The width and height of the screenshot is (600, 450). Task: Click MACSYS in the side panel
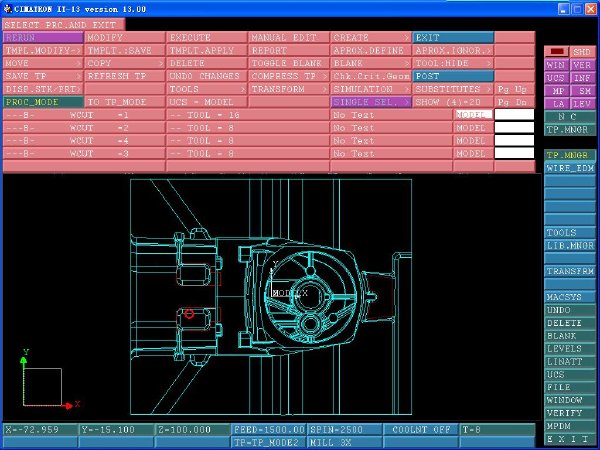coord(570,297)
